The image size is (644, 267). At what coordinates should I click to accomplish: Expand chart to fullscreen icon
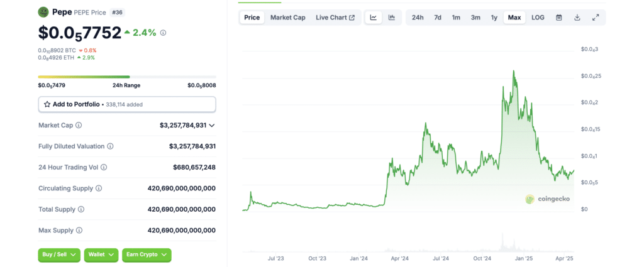[596, 17]
